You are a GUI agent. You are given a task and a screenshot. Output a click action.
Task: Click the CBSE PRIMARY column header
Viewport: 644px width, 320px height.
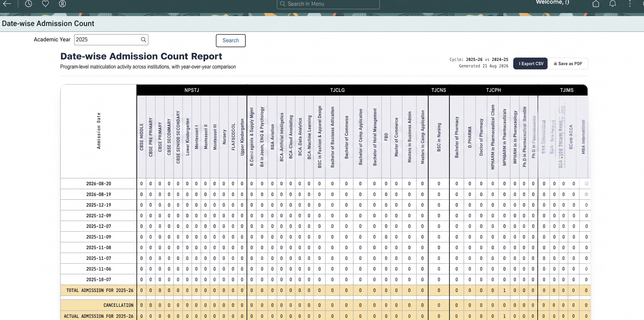click(160, 137)
